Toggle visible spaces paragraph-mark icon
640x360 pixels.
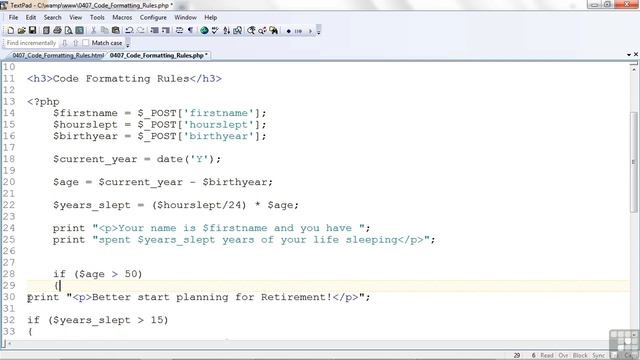pyautogui.click(x=190, y=31)
